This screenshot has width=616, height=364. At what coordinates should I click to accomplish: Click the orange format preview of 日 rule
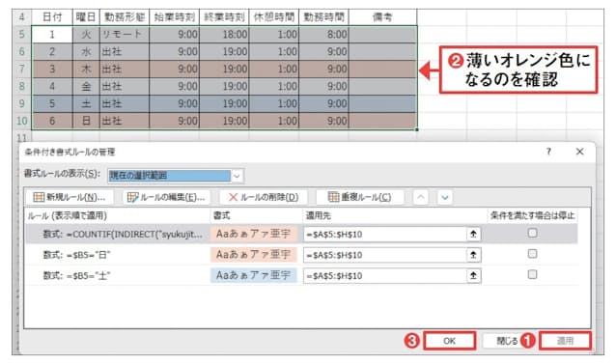pos(253,255)
